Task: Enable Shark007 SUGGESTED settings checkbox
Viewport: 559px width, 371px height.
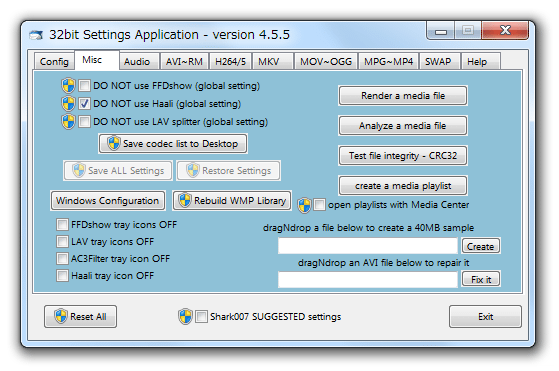Action: [201, 316]
